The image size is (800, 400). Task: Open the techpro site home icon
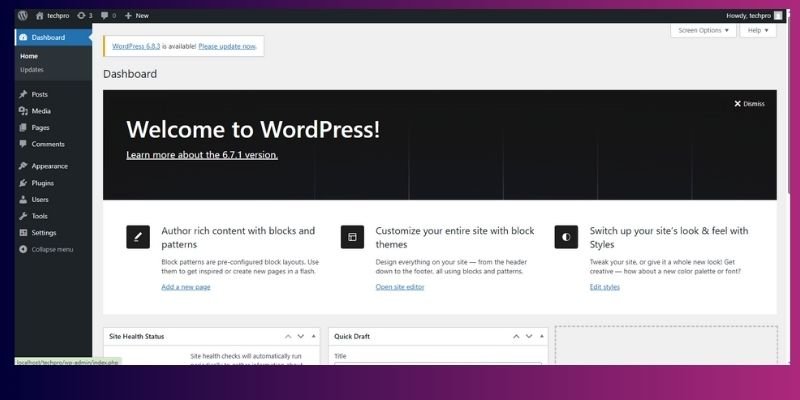[x=39, y=16]
